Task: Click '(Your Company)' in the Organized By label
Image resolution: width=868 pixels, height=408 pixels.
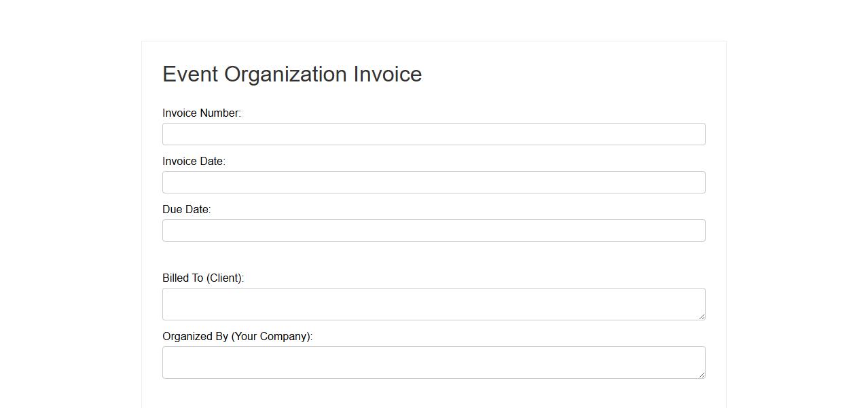Action: tap(272, 337)
